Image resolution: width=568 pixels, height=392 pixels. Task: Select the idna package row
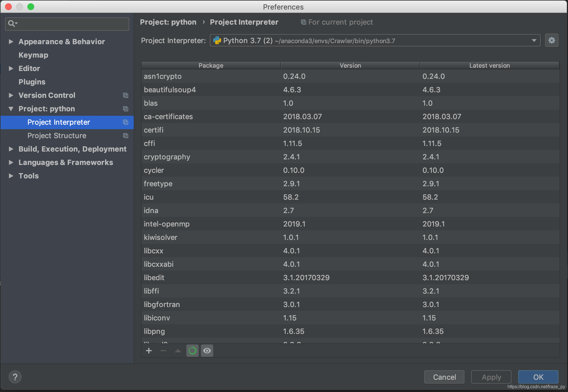[x=350, y=211]
